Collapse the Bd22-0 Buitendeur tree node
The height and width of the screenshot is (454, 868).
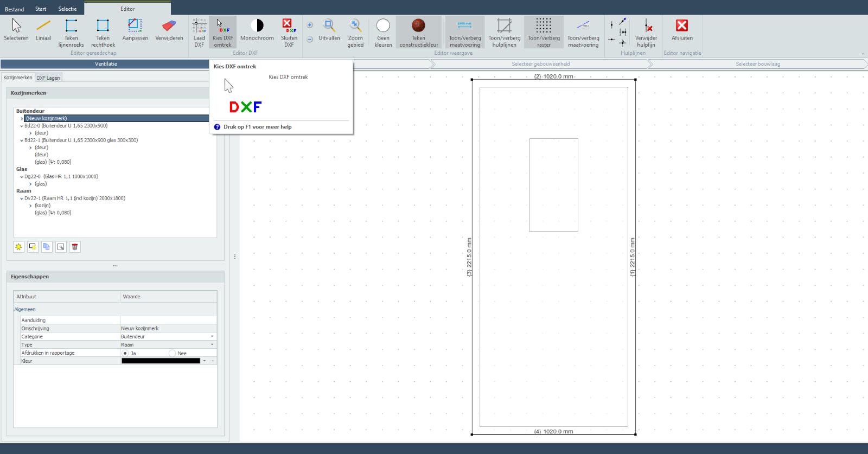(22, 126)
